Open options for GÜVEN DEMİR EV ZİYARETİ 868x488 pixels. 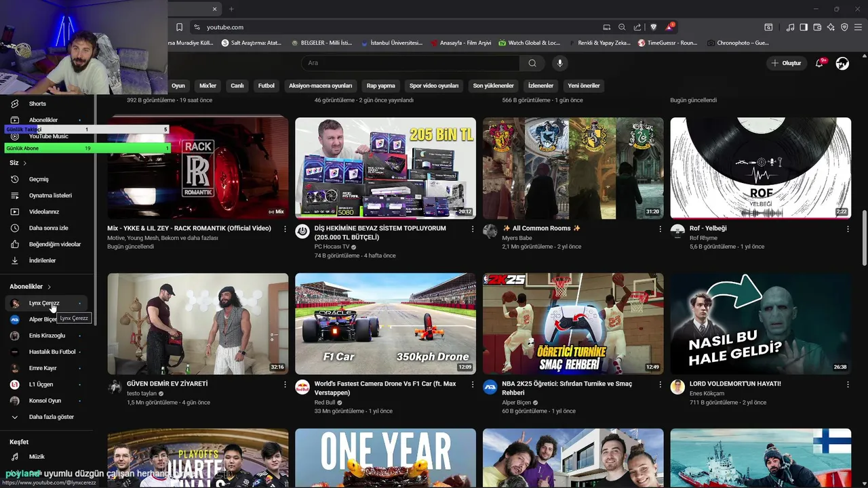[285, 384]
